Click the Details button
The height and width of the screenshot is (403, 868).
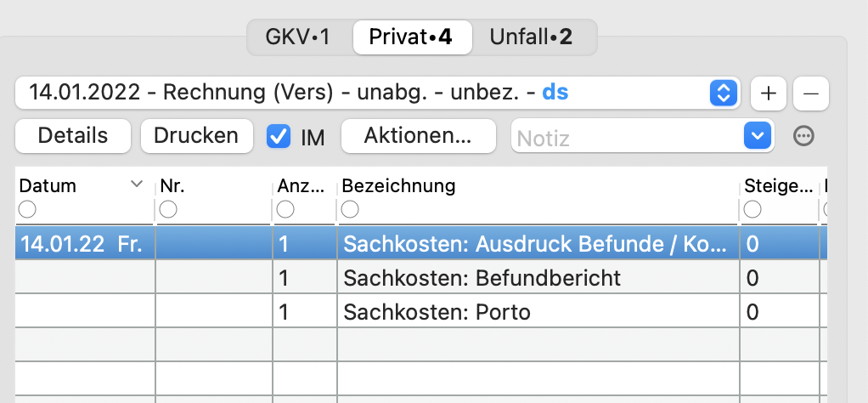click(73, 136)
